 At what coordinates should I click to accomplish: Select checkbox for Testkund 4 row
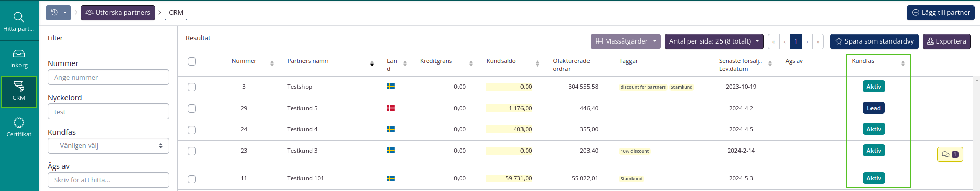pos(192,130)
